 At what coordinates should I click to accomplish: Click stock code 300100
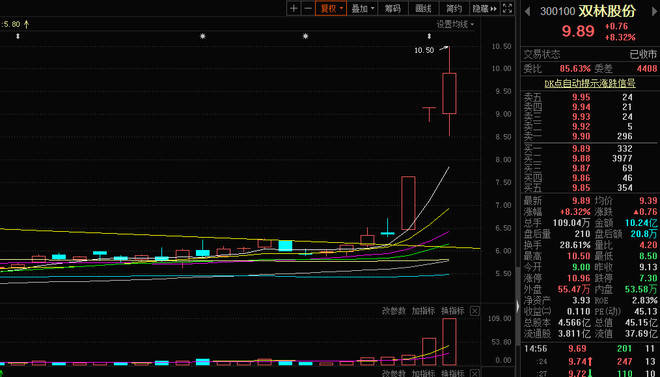pos(558,11)
